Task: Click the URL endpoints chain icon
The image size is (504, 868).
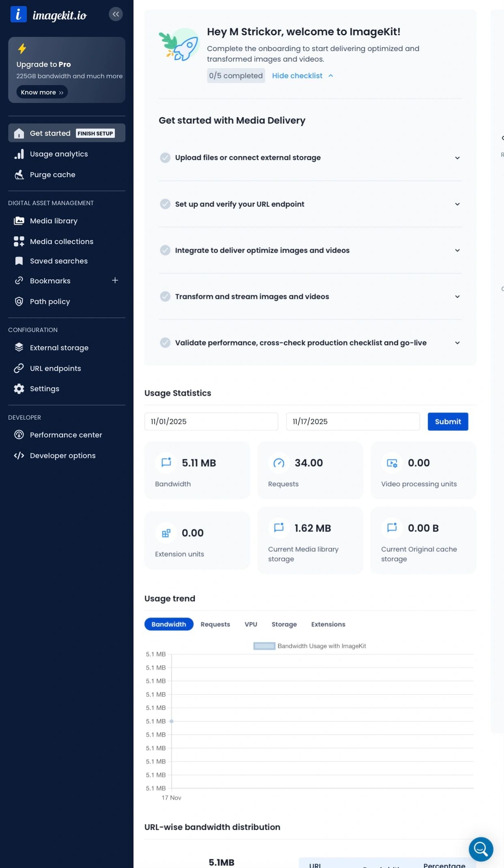Action: (19, 368)
